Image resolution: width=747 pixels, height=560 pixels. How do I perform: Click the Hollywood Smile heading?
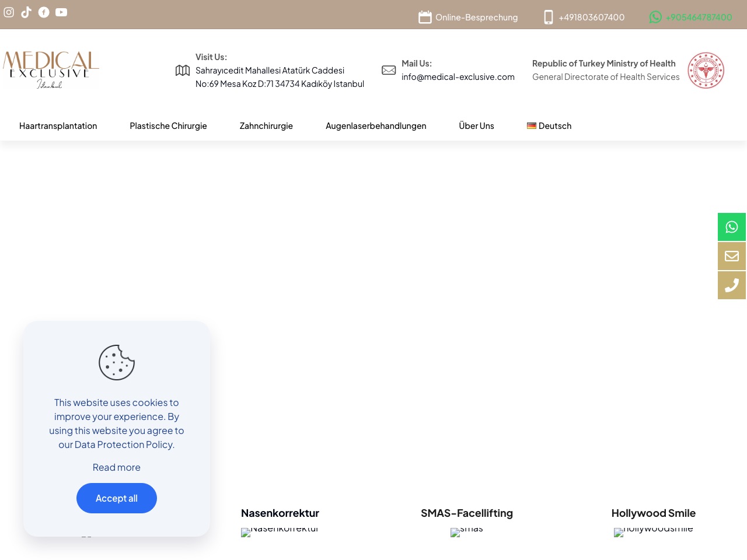[654, 513]
